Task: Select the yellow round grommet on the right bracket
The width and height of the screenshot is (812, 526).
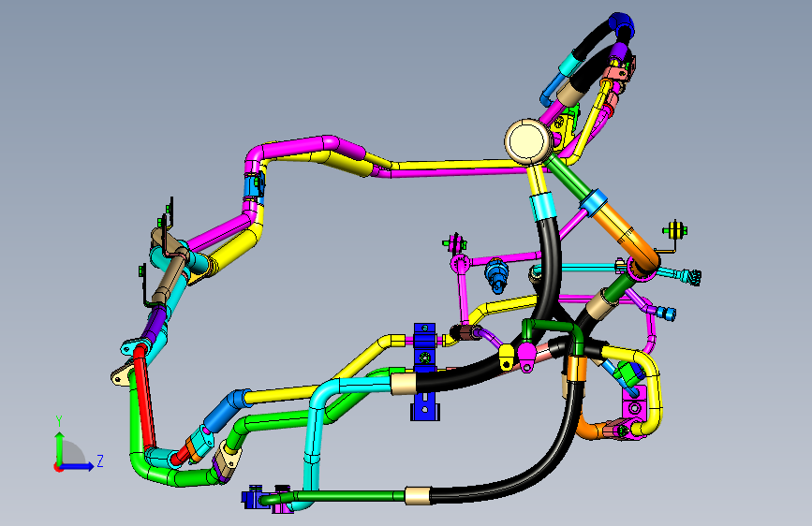Action: coord(674,230)
